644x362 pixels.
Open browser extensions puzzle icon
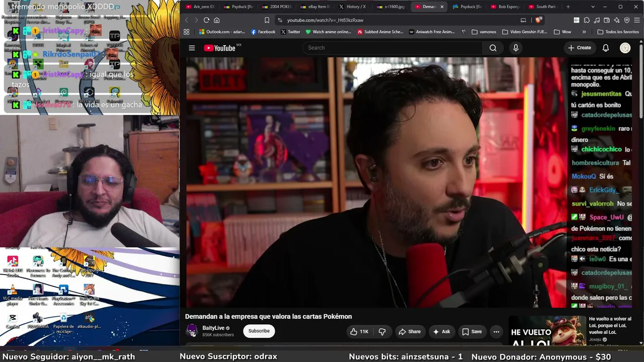click(587, 20)
